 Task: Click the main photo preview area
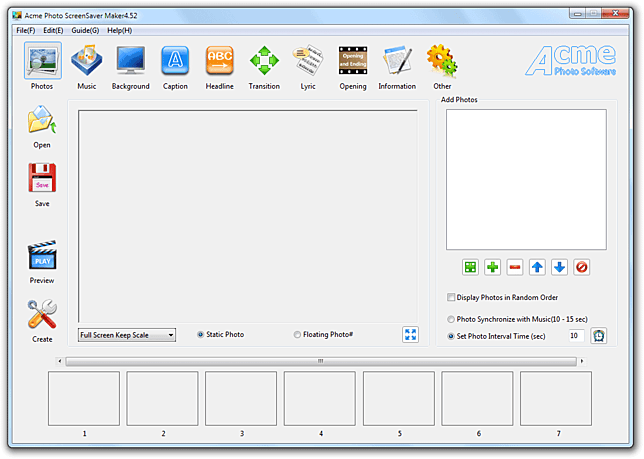(x=248, y=216)
